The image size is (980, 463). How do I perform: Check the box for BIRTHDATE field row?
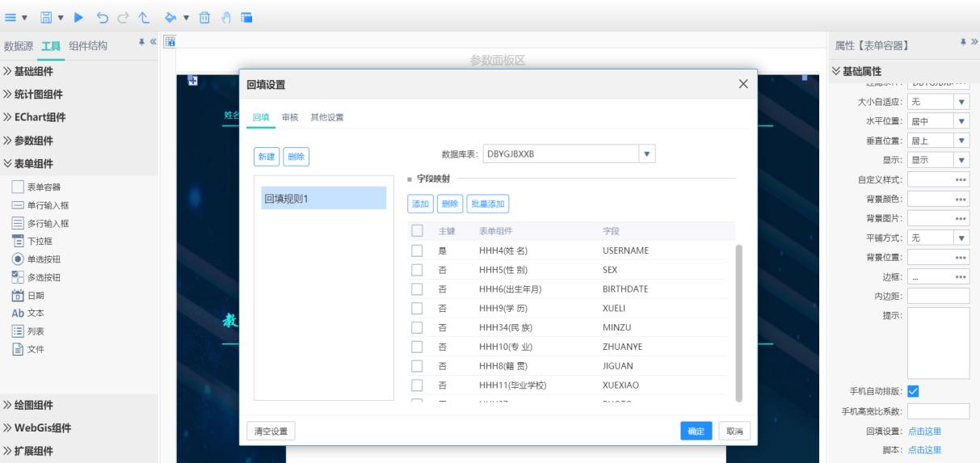coord(418,289)
